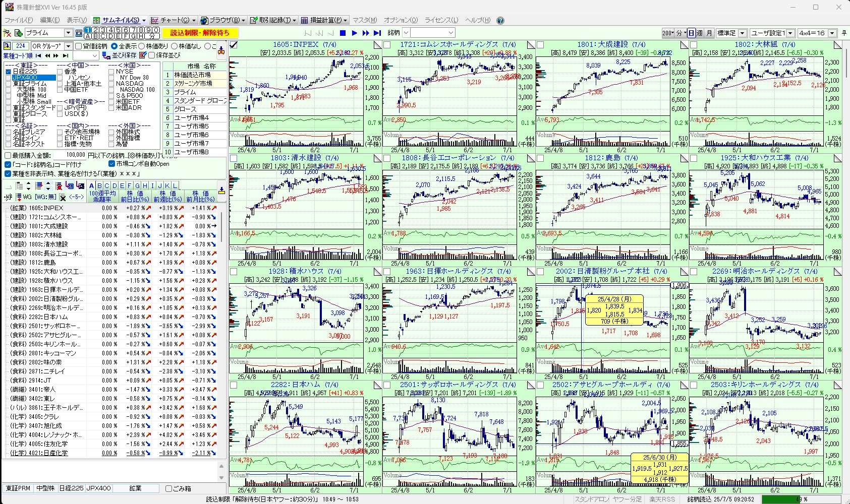Image resolution: width=850 pixels, height=504 pixels.
Task: Open the 分 minute interval dropdown
Action: pos(682,33)
